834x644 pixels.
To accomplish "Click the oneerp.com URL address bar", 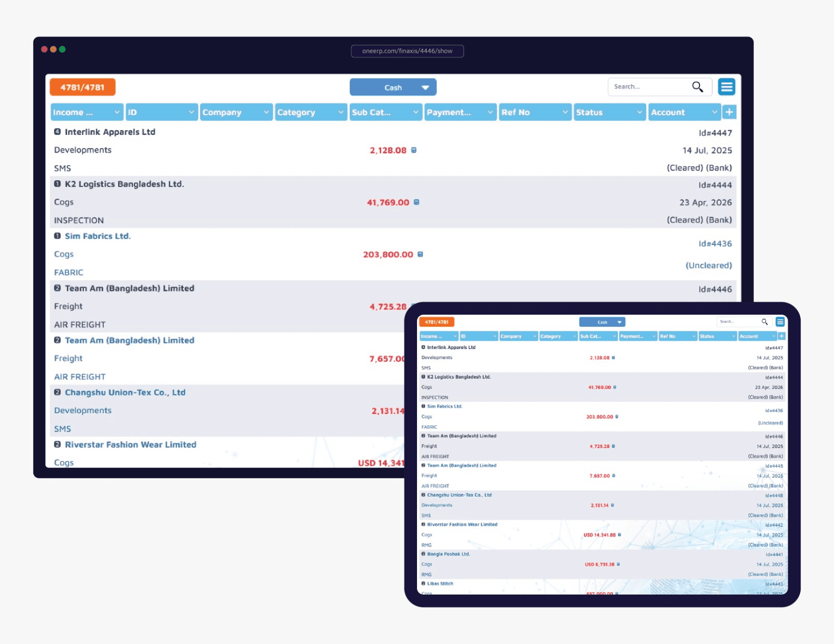I will tap(407, 51).
